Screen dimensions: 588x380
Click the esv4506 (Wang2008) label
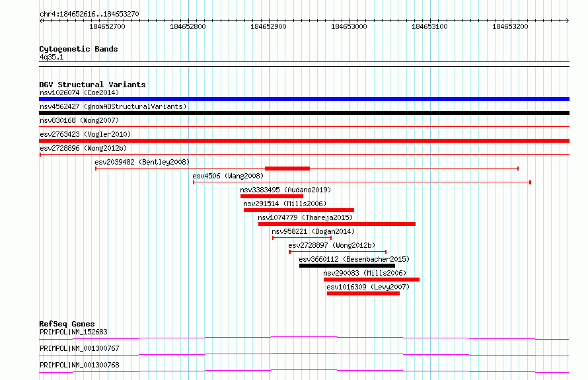(x=228, y=176)
